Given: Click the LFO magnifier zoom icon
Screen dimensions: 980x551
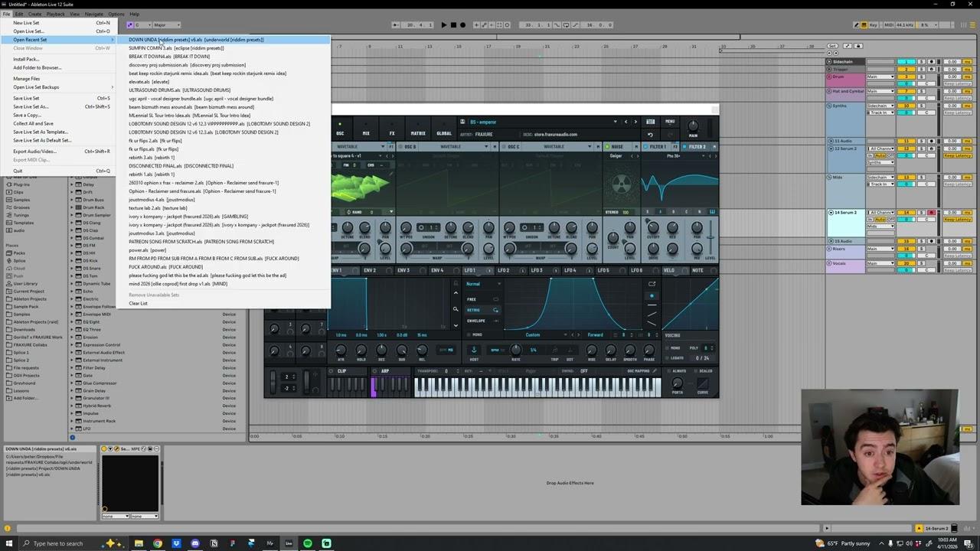Looking at the screenshot, I should click(456, 309).
